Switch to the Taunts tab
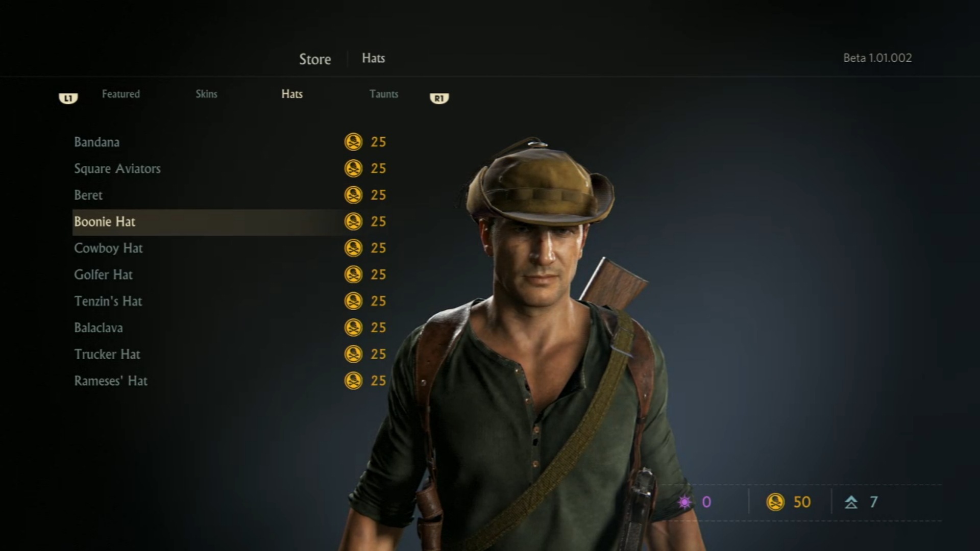The image size is (980, 551). pyautogui.click(x=384, y=94)
